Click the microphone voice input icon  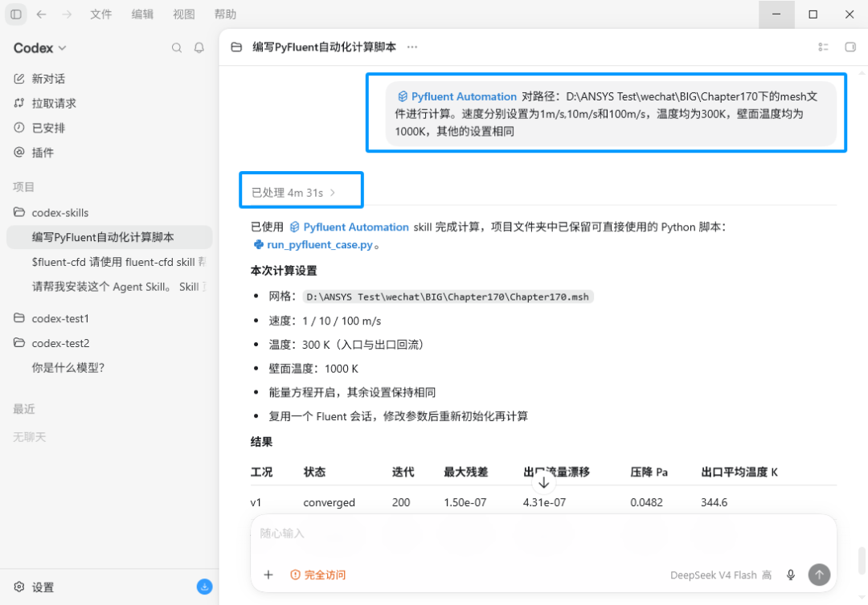pos(791,574)
